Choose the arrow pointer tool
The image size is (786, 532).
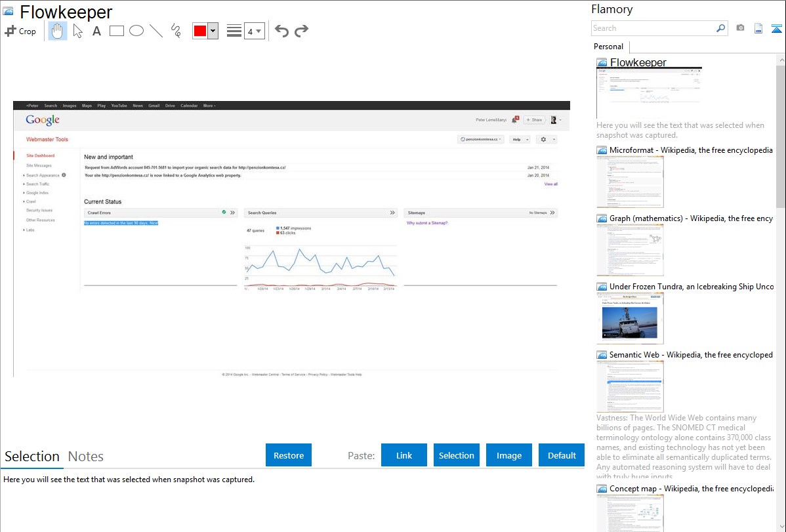point(77,31)
